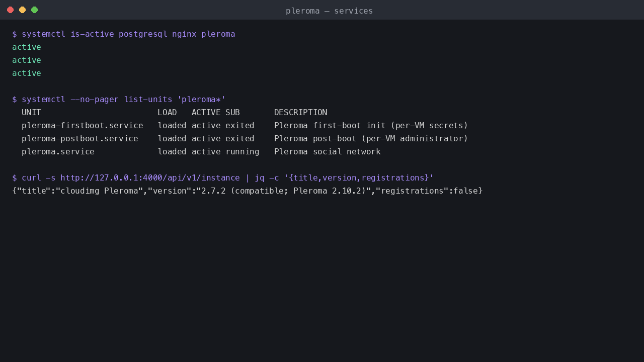Click the third 'active' output line

tap(27, 73)
